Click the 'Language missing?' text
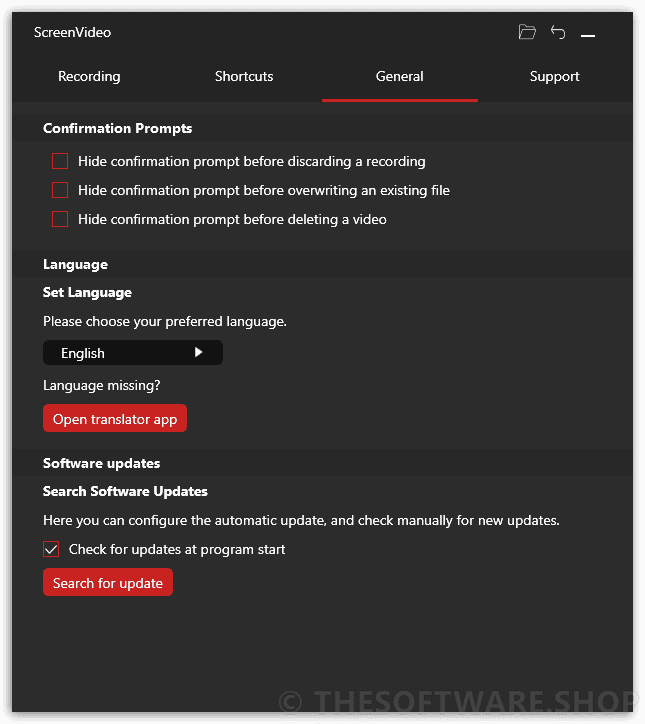 coord(102,385)
